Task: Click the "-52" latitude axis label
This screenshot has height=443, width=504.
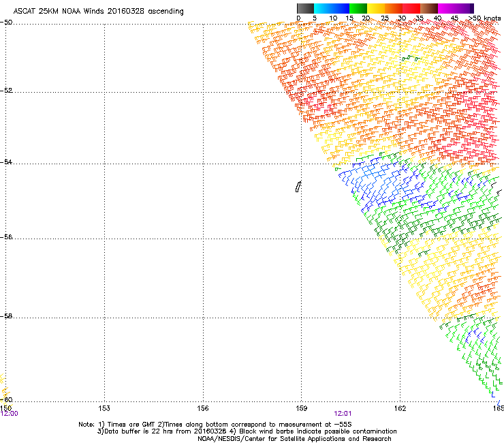Action: [x=6, y=91]
